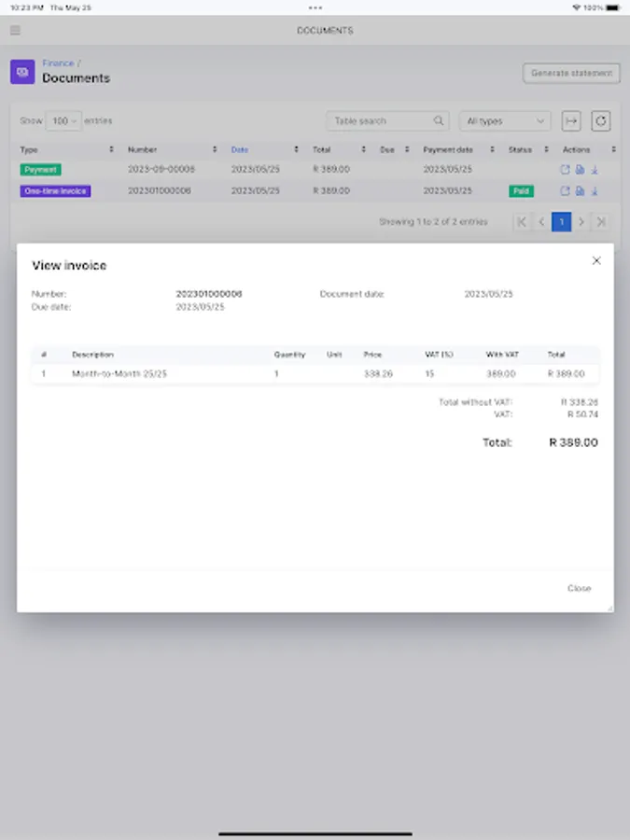Click Showing 1 to 2 of 2 entries

coord(433,222)
